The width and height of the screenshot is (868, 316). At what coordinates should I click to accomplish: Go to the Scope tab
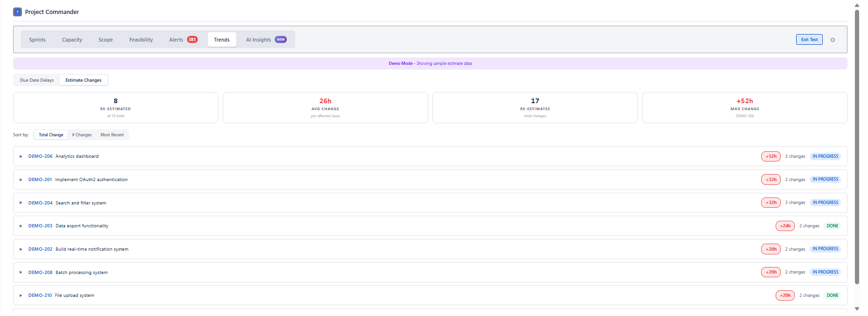[x=105, y=40]
